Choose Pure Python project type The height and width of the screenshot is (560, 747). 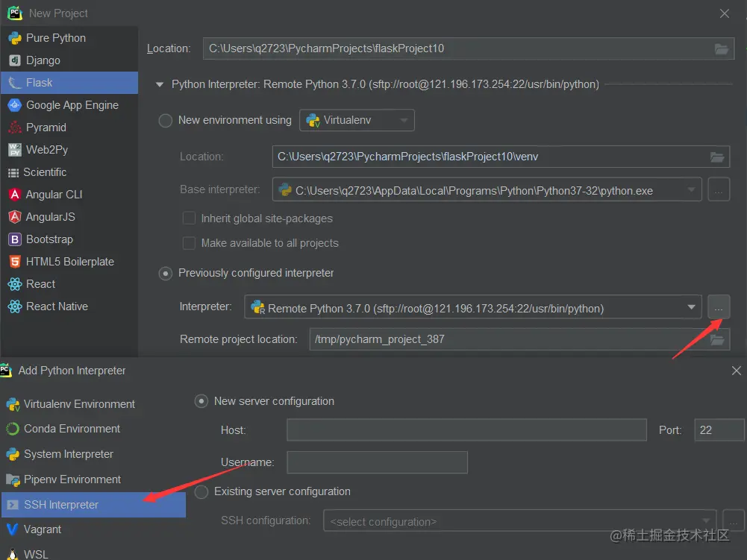click(69, 38)
